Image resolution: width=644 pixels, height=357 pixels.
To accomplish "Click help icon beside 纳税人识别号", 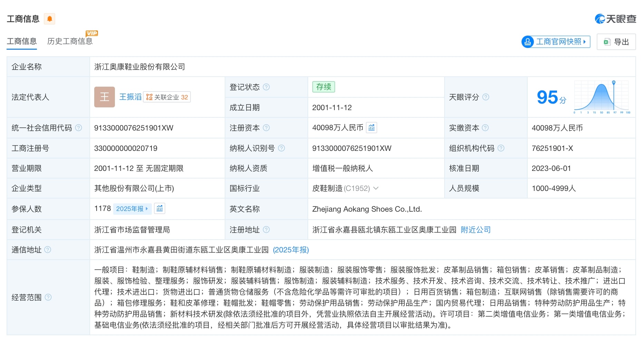I will pyautogui.click(x=282, y=148).
